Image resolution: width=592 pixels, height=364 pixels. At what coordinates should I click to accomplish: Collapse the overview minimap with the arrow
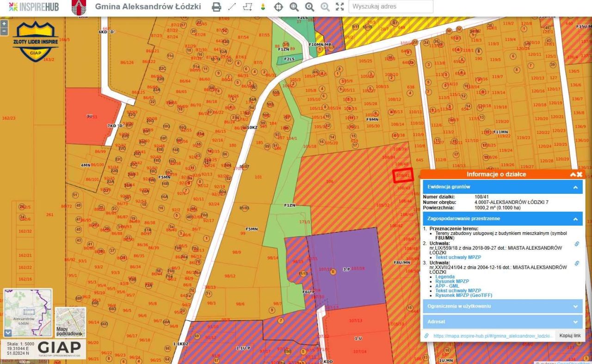tap(8, 332)
